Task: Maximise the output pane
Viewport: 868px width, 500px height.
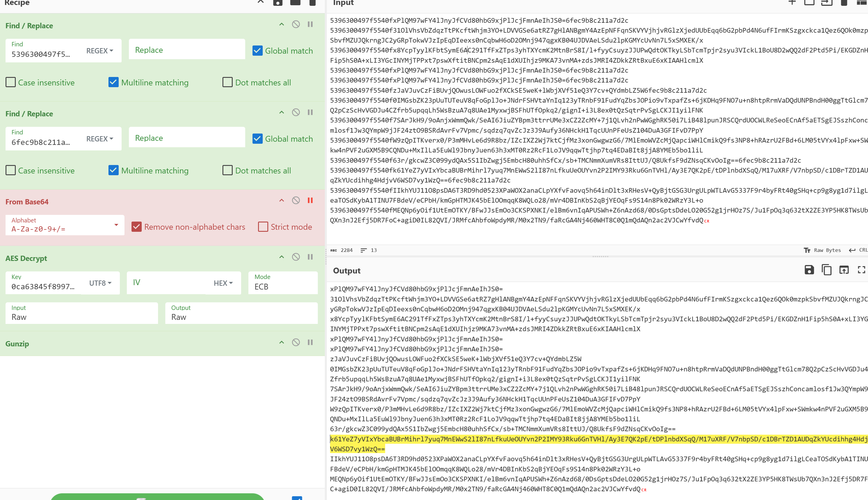Action: (861, 270)
